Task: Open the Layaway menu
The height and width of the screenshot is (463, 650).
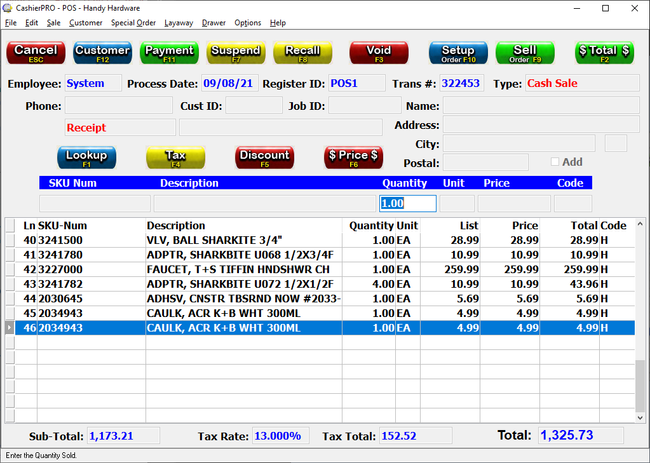Action: (179, 23)
